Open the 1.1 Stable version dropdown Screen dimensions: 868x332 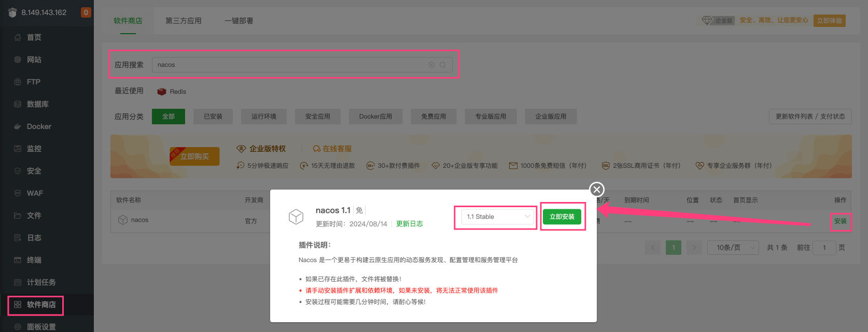[x=497, y=216]
